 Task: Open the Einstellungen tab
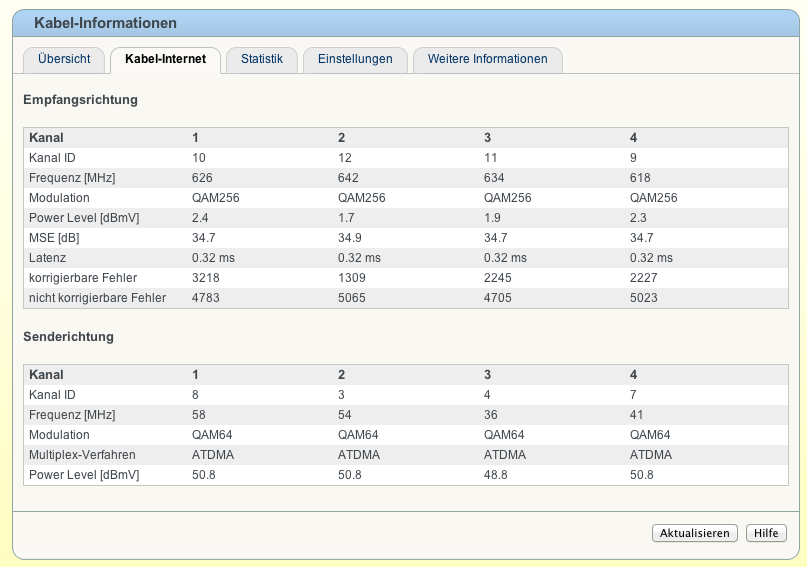(x=355, y=59)
